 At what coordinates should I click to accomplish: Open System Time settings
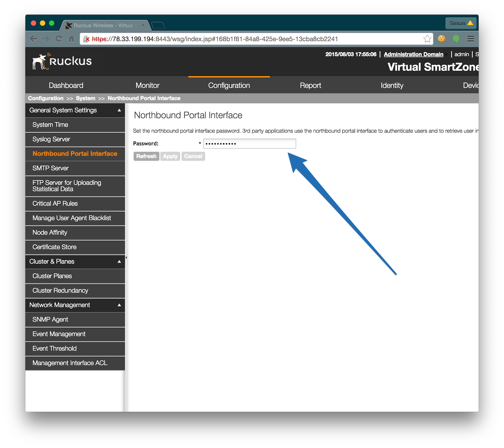coord(75,125)
